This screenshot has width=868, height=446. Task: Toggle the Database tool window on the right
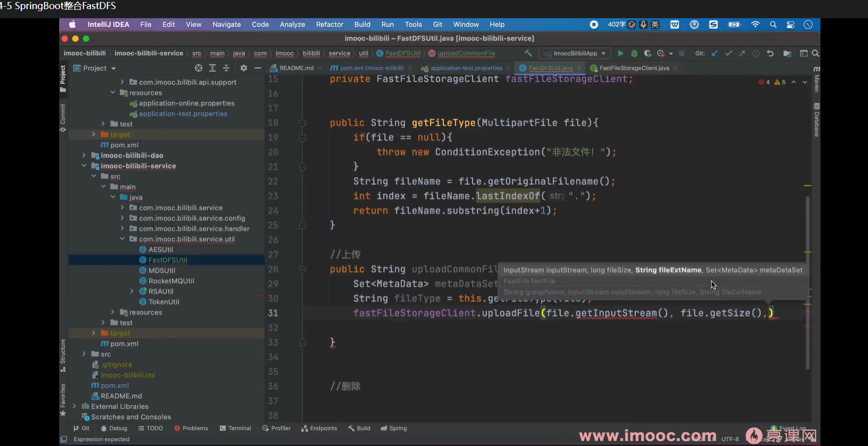(816, 120)
